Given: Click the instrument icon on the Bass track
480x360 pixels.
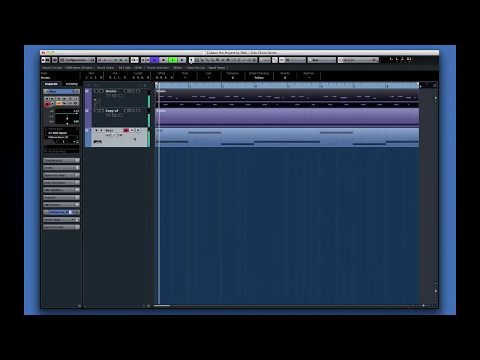Looking at the screenshot, I should pyautogui.click(x=97, y=142).
